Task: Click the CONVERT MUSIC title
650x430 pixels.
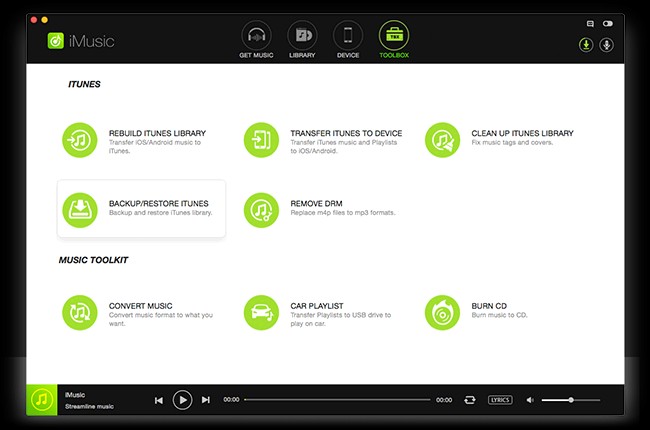Action: (141, 306)
